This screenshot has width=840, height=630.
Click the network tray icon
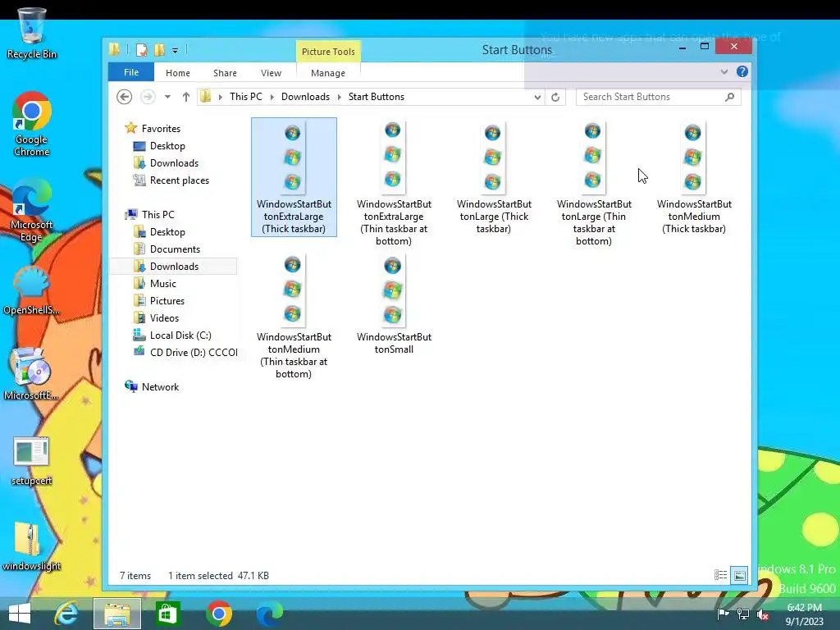743,614
